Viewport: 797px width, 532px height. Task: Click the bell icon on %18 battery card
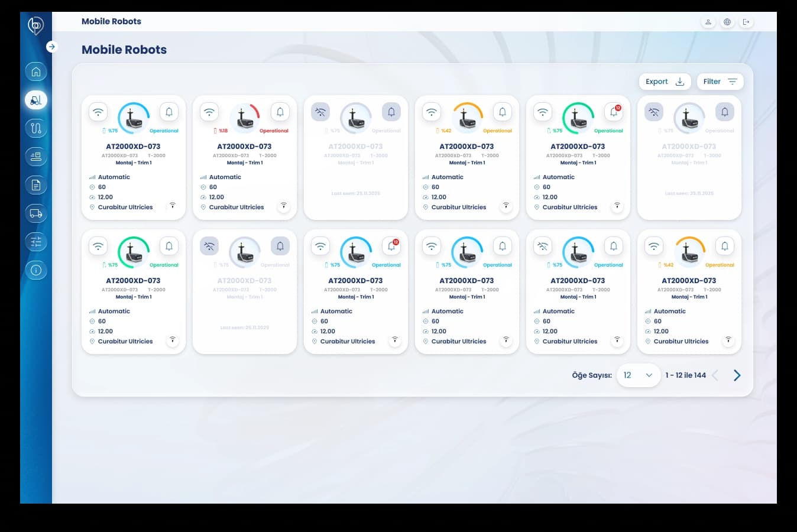click(280, 112)
